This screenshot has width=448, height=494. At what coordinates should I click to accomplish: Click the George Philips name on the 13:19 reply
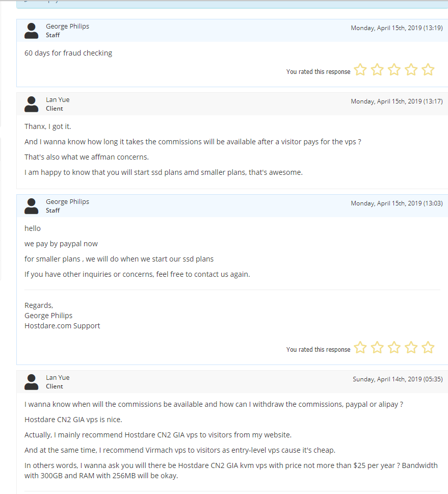tap(67, 26)
